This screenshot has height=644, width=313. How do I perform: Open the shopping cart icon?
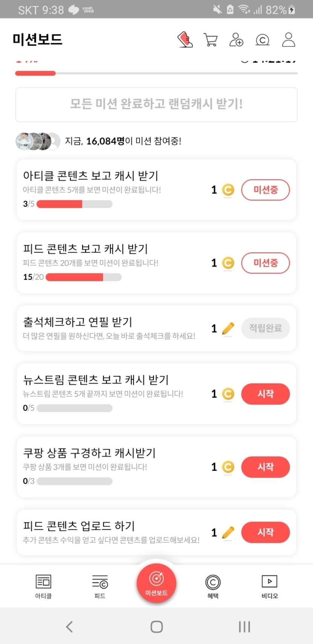tap(210, 40)
